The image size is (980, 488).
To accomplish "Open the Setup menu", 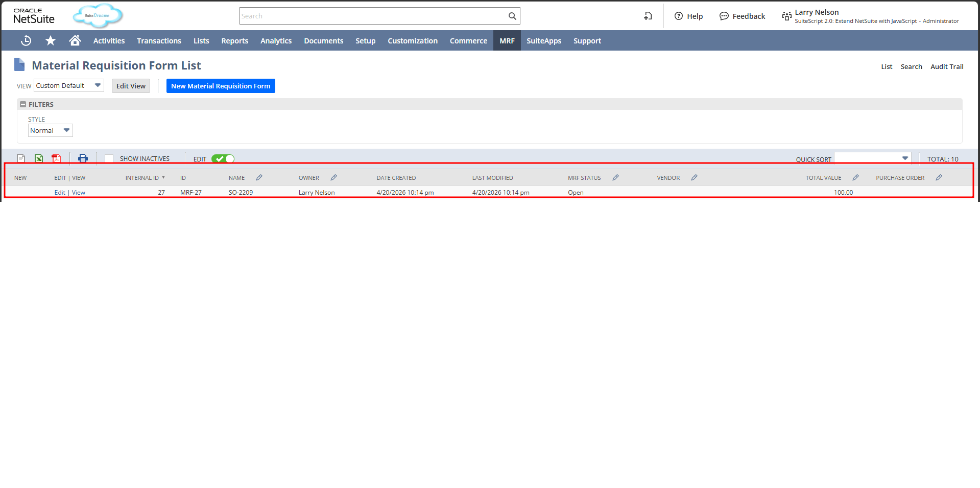I will pyautogui.click(x=366, y=41).
